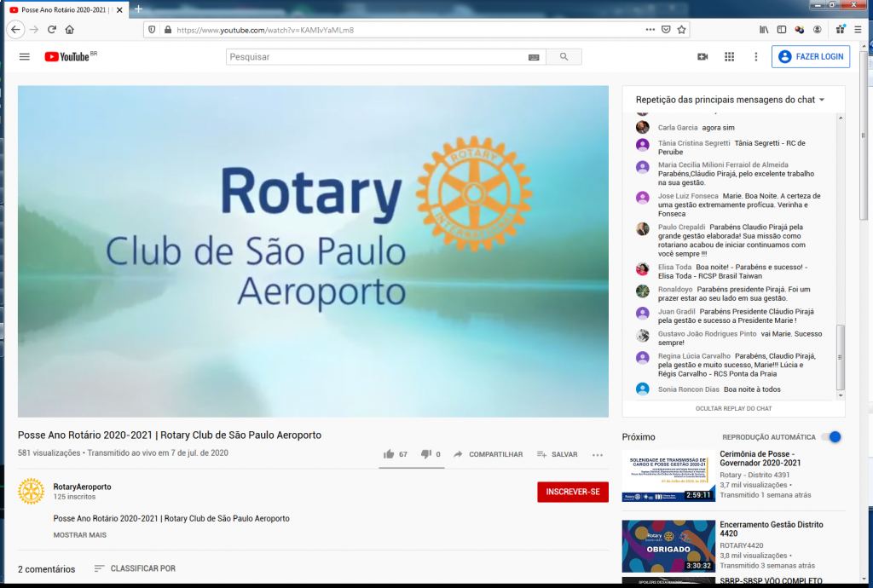
Task: Expand the chat replay messages dropdown
Action: pos(822,100)
